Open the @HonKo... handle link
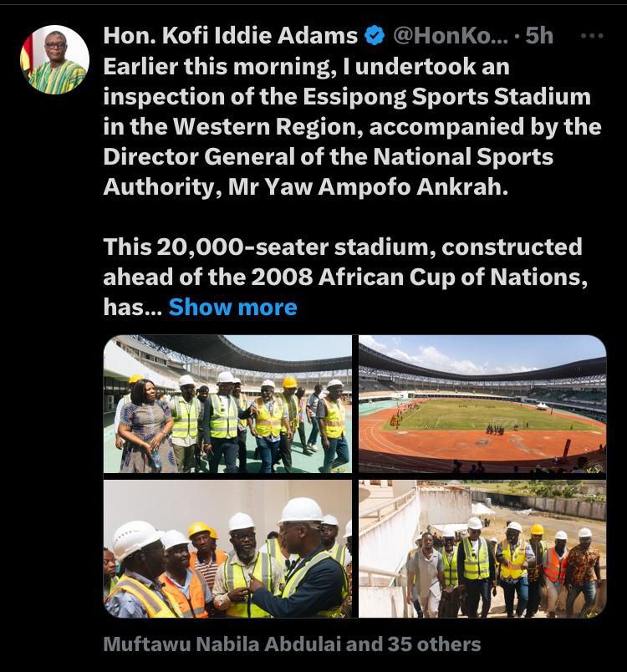Viewport: 627px width, 672px height. tap(450, 36)
